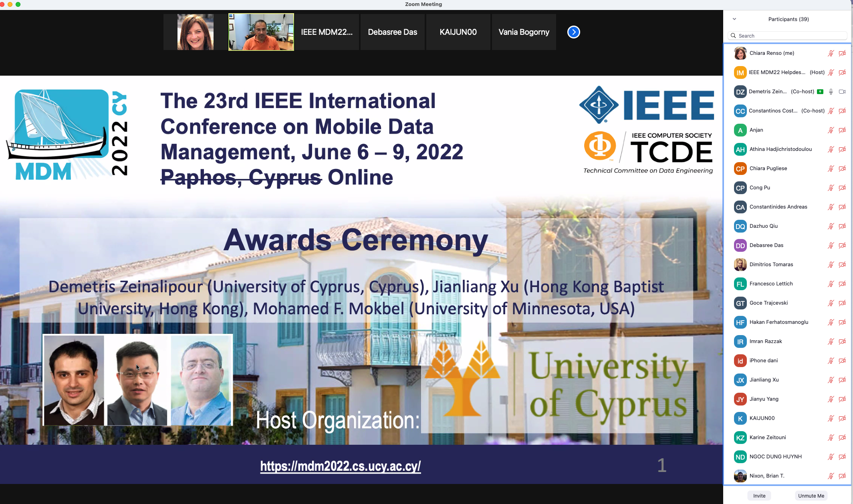853x504 pixels.
Task: Click the Unmute Me button
Action: coord(811,496)
